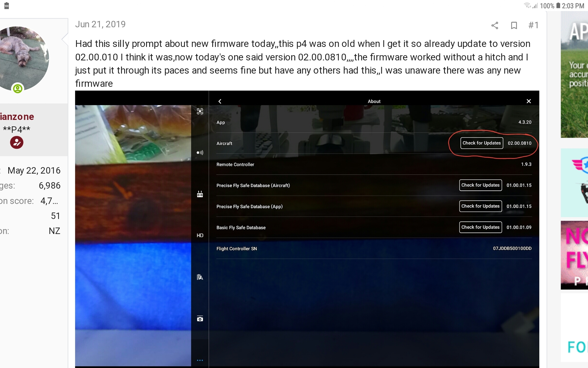588x368 pixels.
Task: Select the location value NZ
Action: pos(55,231)
